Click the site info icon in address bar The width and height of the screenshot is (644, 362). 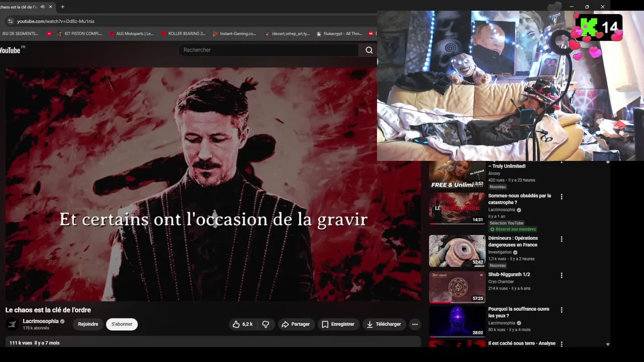tap(10, 21)
